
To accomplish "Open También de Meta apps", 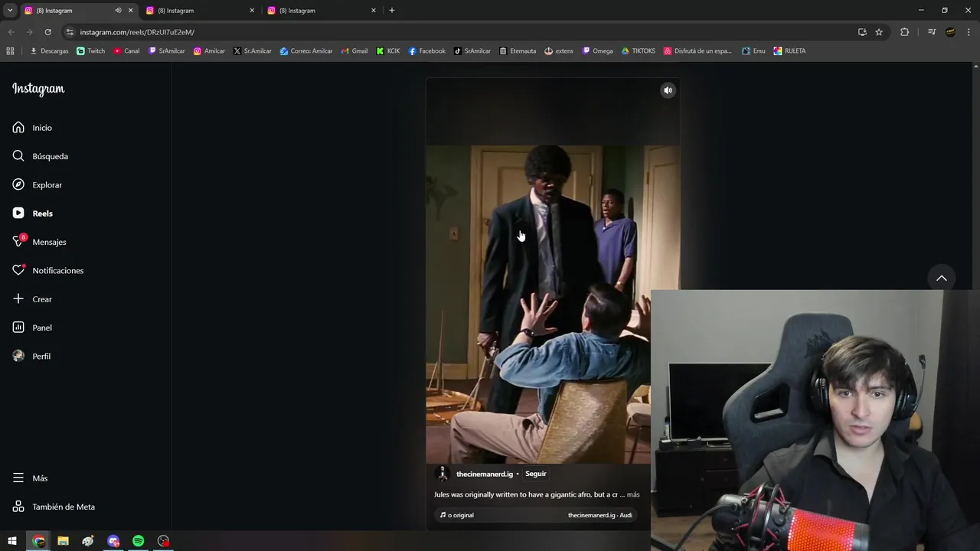I will [54, 507].
